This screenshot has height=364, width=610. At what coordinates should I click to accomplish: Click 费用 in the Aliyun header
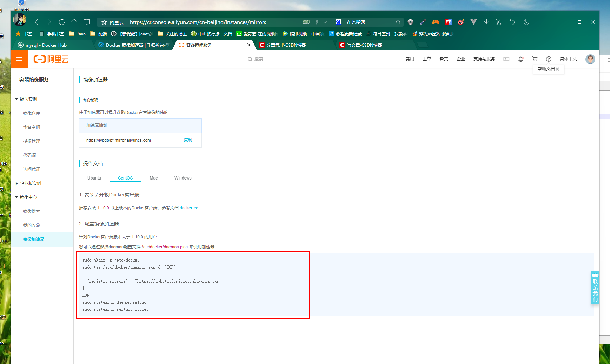[410, 59]
